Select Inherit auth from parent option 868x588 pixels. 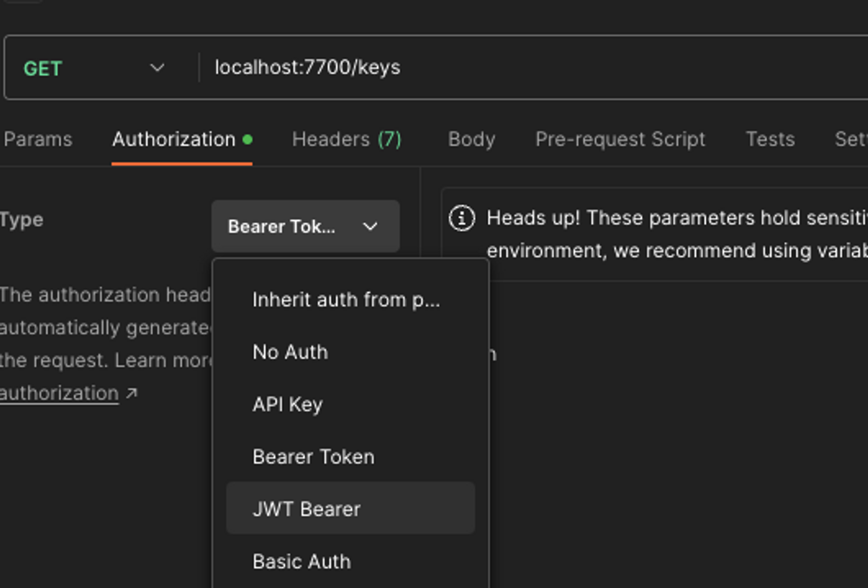click(x=346, y=300)
